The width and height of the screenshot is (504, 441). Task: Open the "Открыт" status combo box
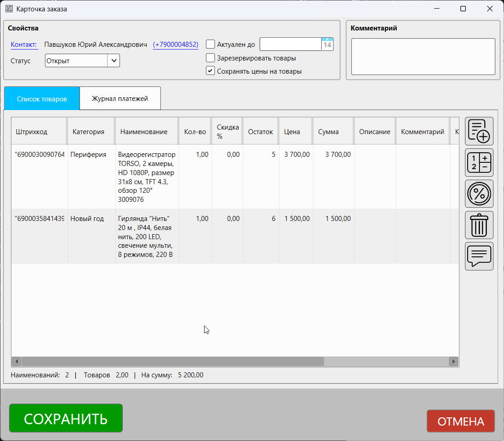(76, 60)
